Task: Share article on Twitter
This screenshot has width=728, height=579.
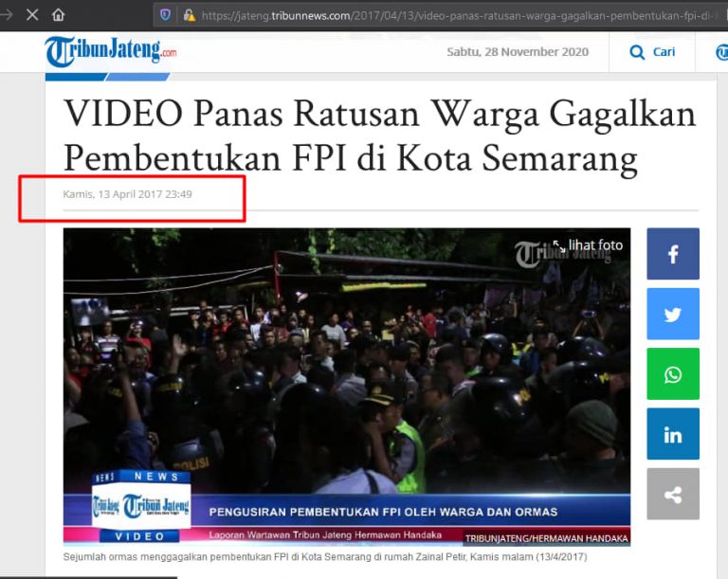Action: pos(673,314)
